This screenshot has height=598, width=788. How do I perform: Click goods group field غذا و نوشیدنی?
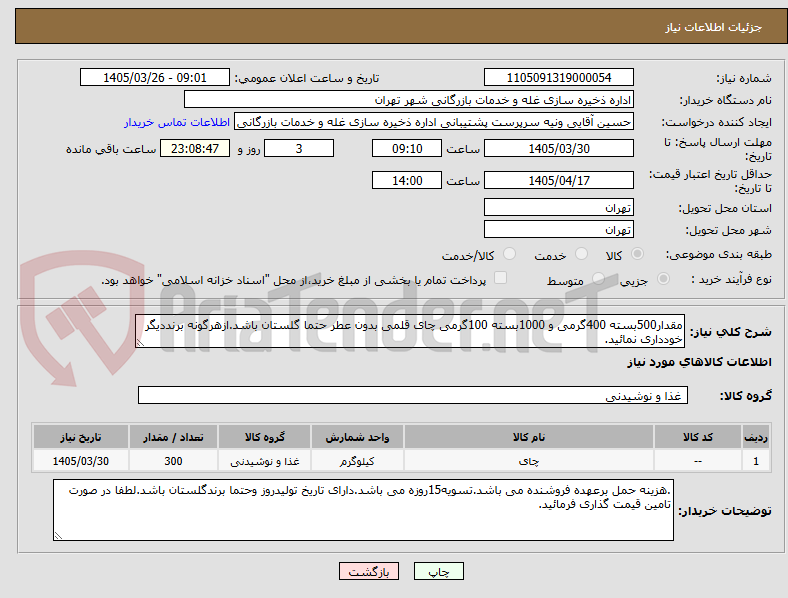point(413,395)
